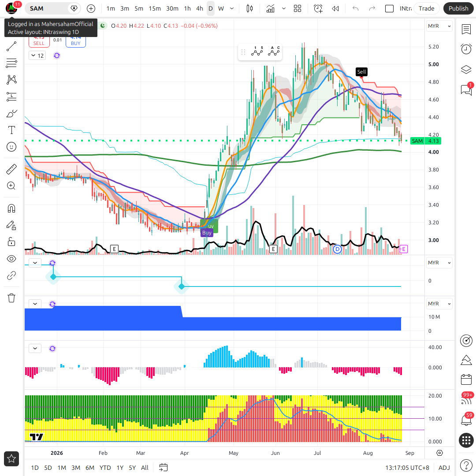476x476 pixels.
Task: Collapse the indicator legend showing 12
Action: (x=37, y=56)
